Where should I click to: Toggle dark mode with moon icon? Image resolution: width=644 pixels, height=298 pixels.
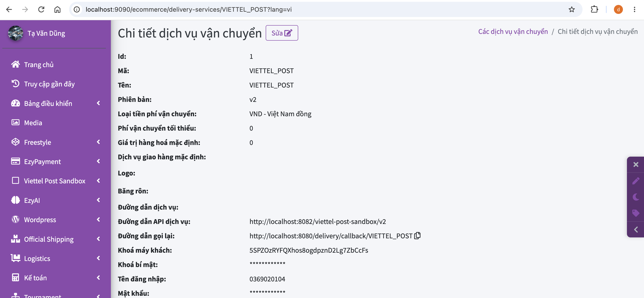tap(636, 197)
